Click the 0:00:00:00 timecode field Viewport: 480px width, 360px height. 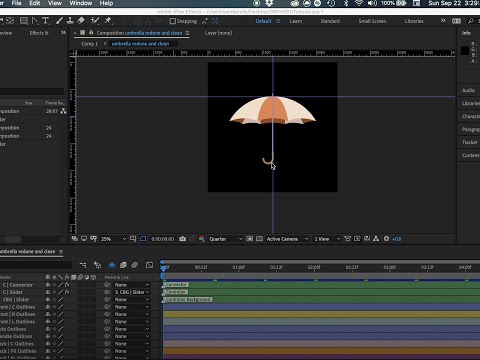pyautogui.click(x=162, y=239)
